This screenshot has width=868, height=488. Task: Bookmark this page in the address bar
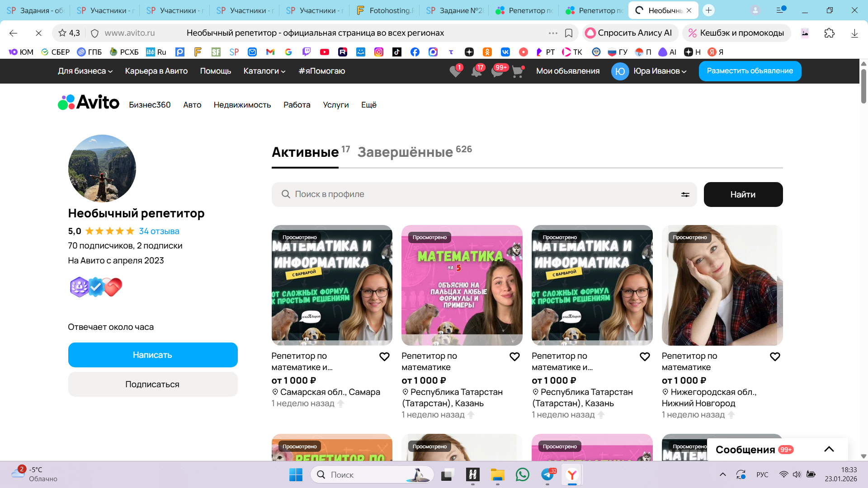[569, 33]
